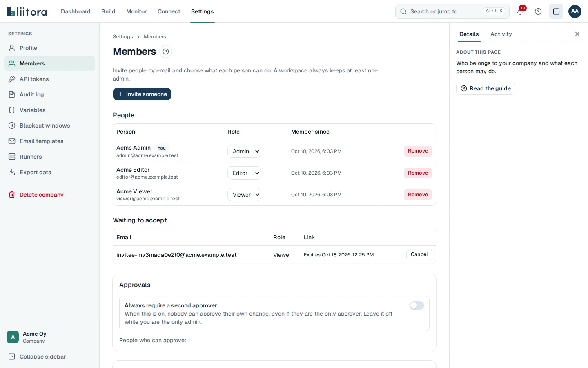Click the Audit log document icon
This screenshot has height=368, width=588.
12,94
